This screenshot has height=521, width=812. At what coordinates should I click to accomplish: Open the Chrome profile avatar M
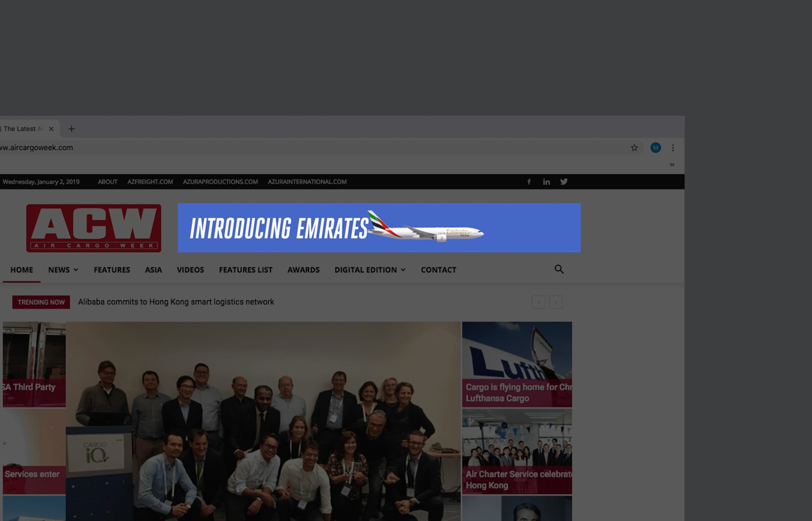click(x=655, y=148)
